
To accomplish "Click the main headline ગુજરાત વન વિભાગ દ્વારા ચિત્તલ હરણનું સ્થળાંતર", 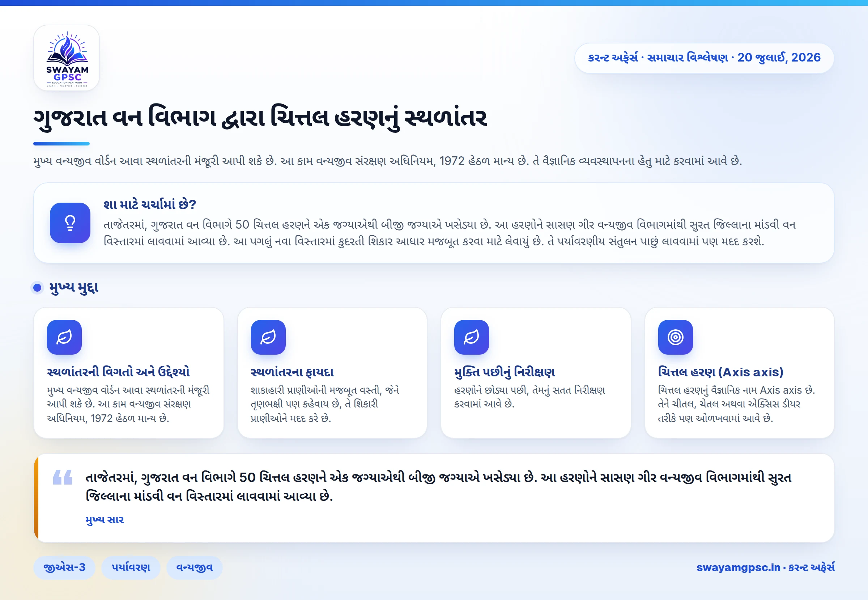I will click(260, 118).
